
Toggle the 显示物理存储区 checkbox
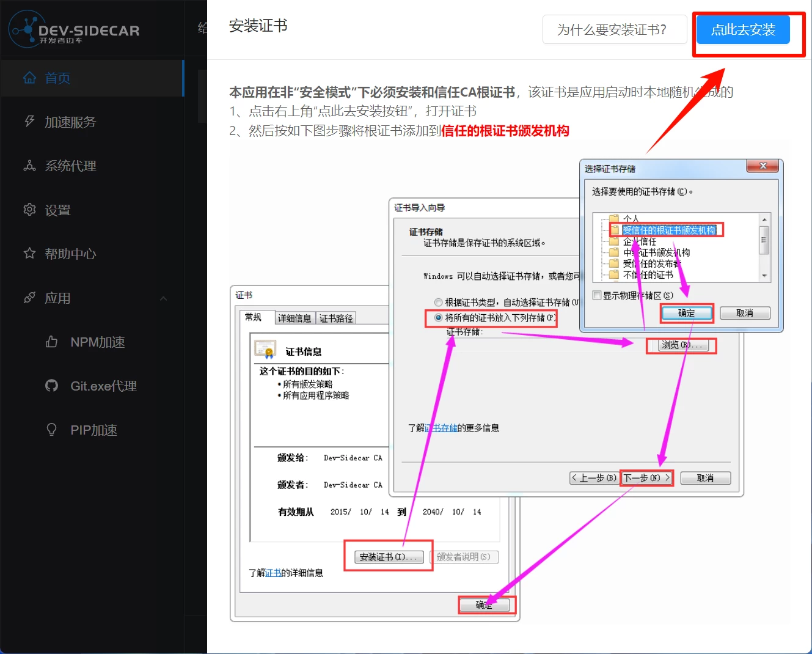[x=597, y=295]
